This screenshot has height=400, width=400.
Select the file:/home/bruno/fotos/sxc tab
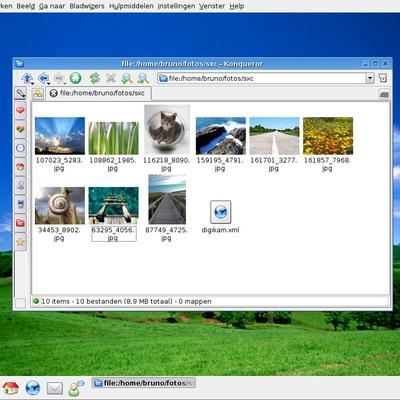[x=98, y=93]
